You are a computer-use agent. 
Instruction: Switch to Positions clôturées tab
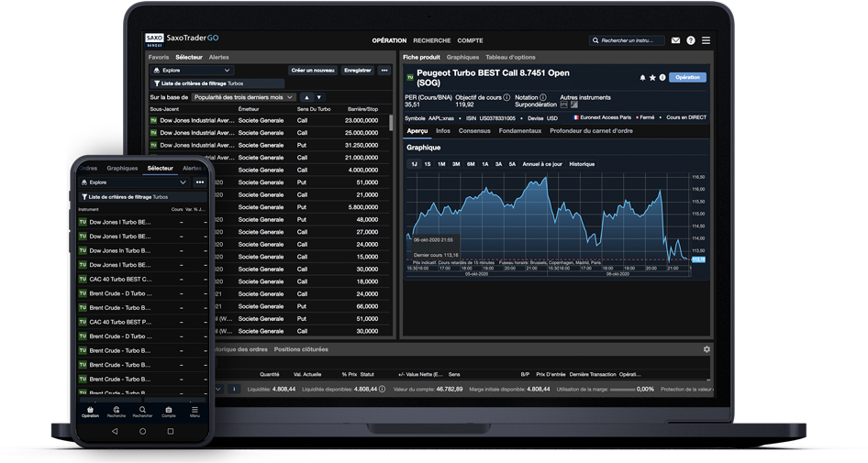[301, 349]
